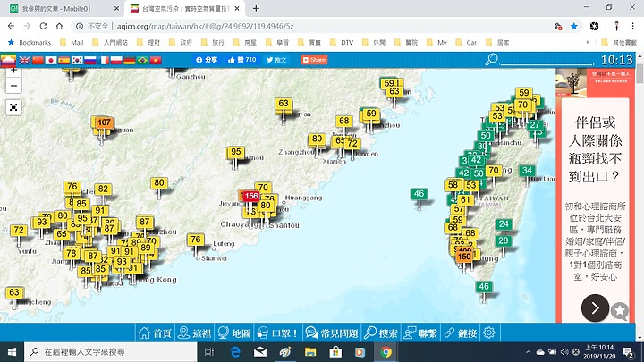Toggle fullscreen map view
This screenshot has height=362, width=644.
coord(13,107)
